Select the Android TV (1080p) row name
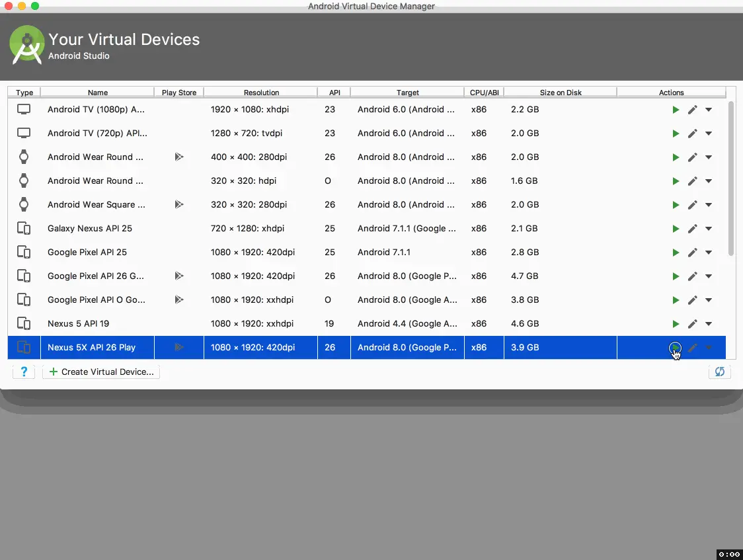 pos(96,110)
